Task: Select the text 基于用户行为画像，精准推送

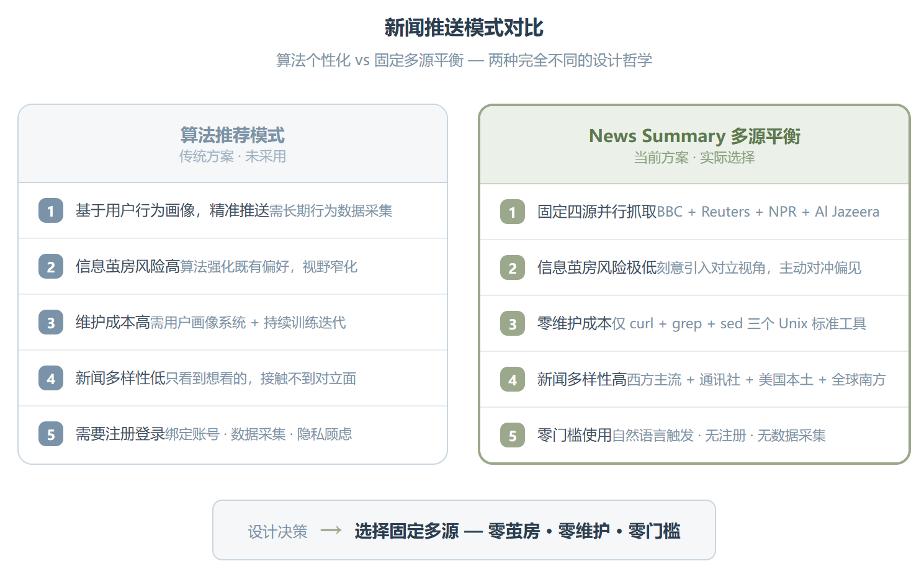Action: 173,210
